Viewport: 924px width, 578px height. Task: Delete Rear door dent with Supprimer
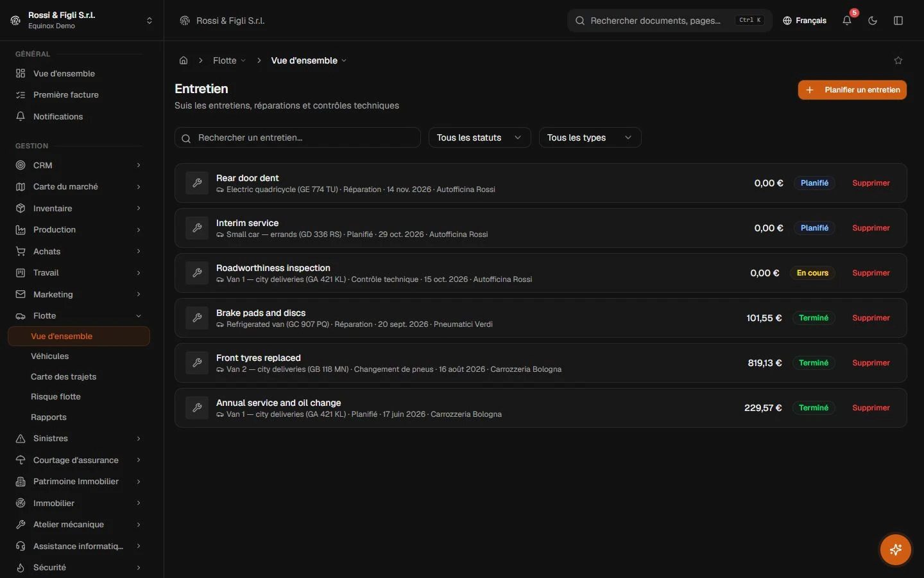pyautogui.click(x=871, y=183)
